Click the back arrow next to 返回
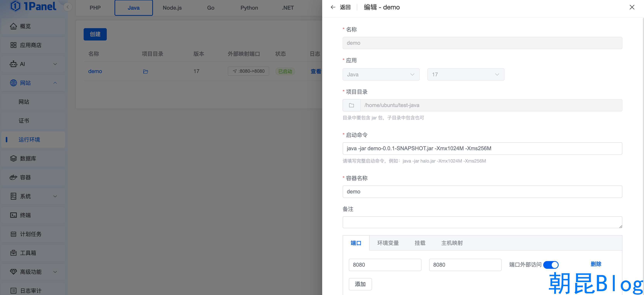This screenshot has height=295, width=644. (333, 7)
